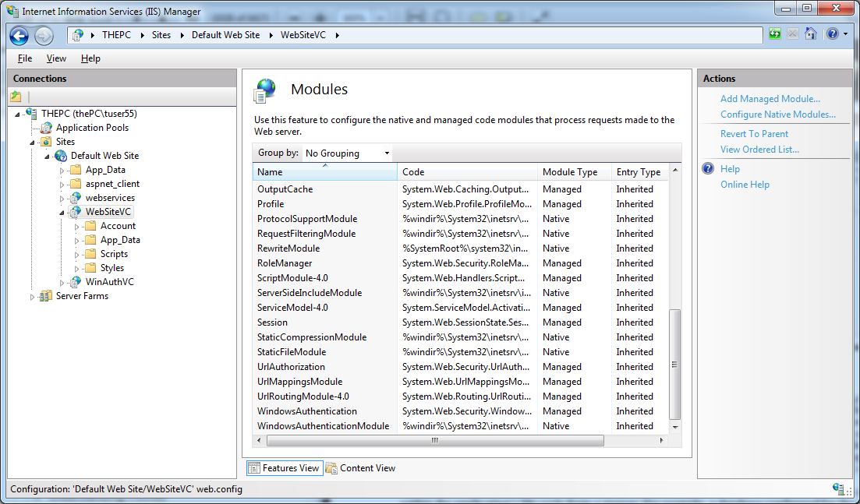Open View Ordered List action

coord(759,149)
